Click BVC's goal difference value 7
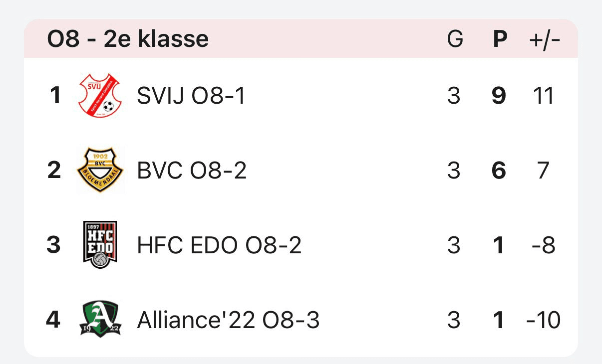602x364 pixels. point(543,170)
